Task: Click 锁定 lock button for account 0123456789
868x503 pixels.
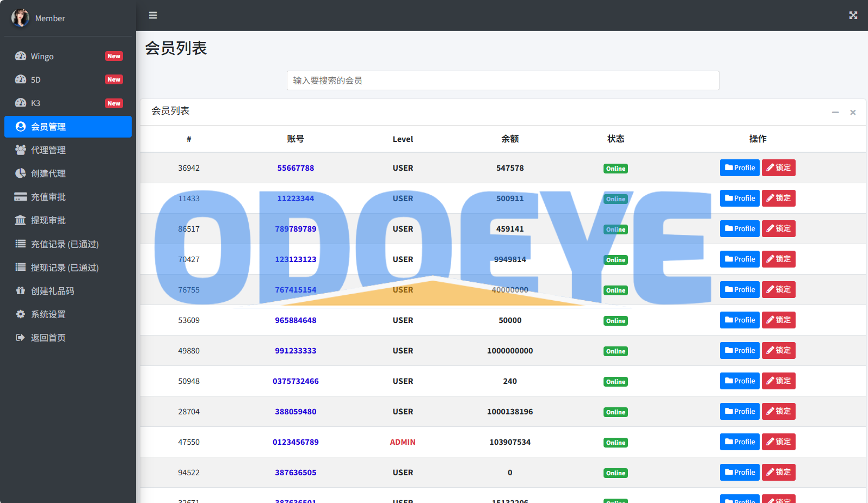Action: point(778,442)
